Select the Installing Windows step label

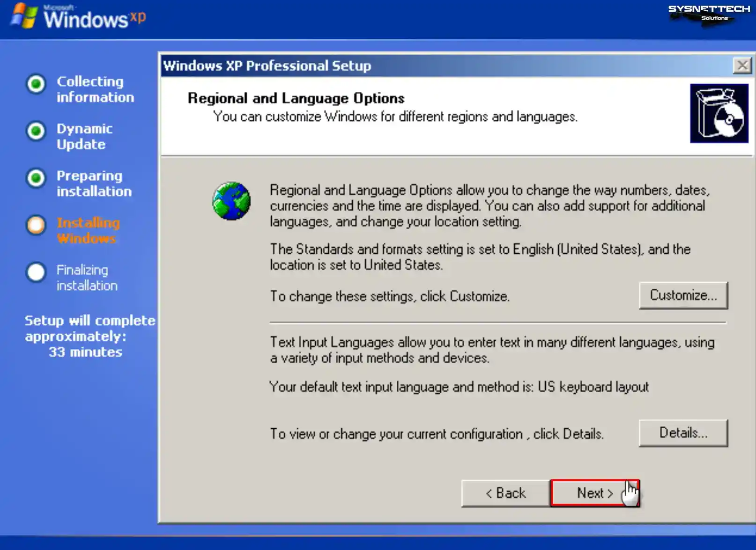point(88,230)
